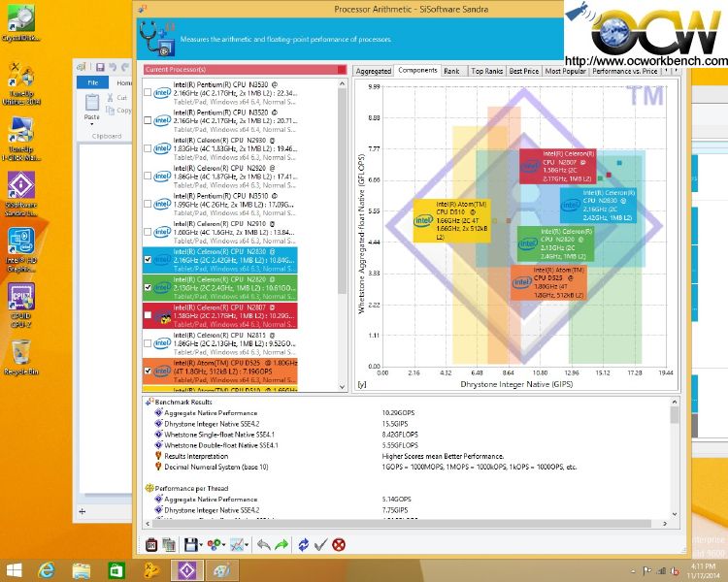This screenshot has width=728, height=582.
Task: Uncheck the Atom D525 processor checkbox
Action: (x=148, y=371)
